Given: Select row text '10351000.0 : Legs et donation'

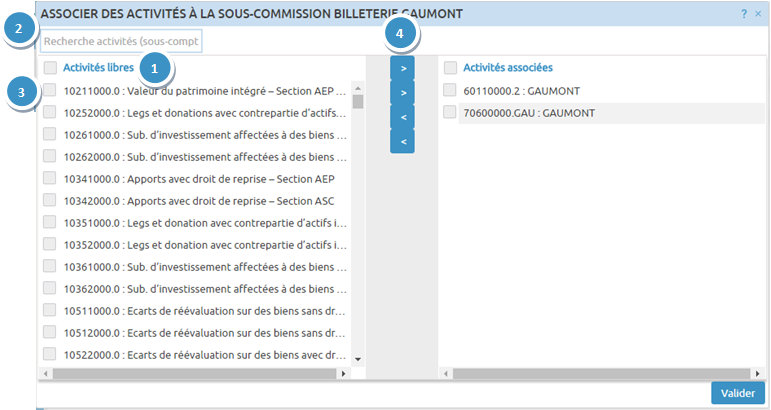Looking at the screenshot, I should click(205, 223).
